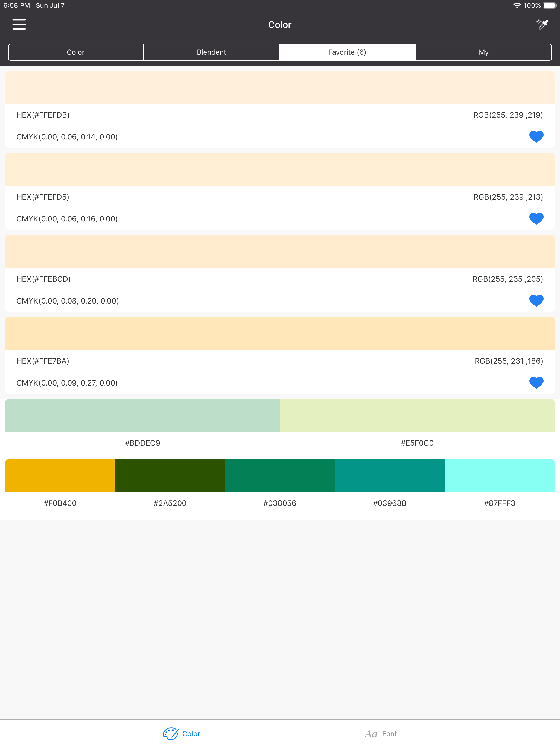Viewport: 560px width, 747px height.
Task: Select the Color tab at the top
Action: click(x=76, y=52)
